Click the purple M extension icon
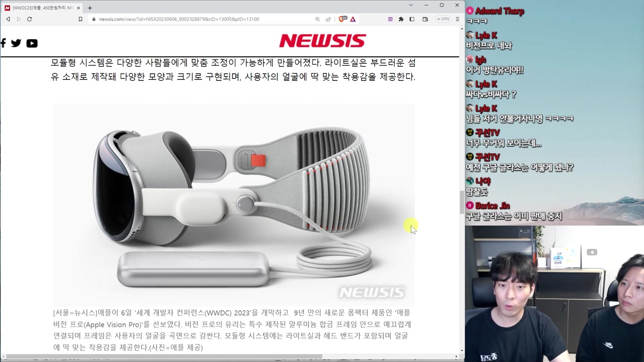Image resolution: width=644 pixels, height=362 pixels. [x=391, y=19]
